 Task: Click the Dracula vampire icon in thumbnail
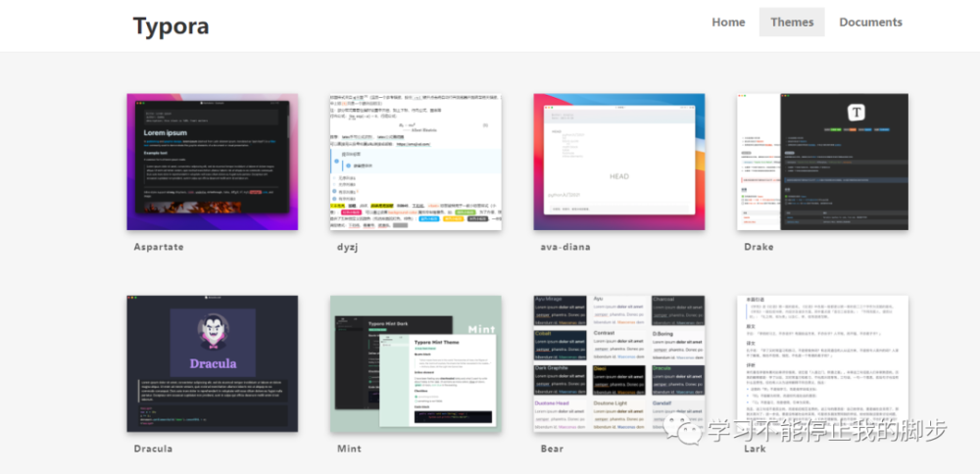213,332
